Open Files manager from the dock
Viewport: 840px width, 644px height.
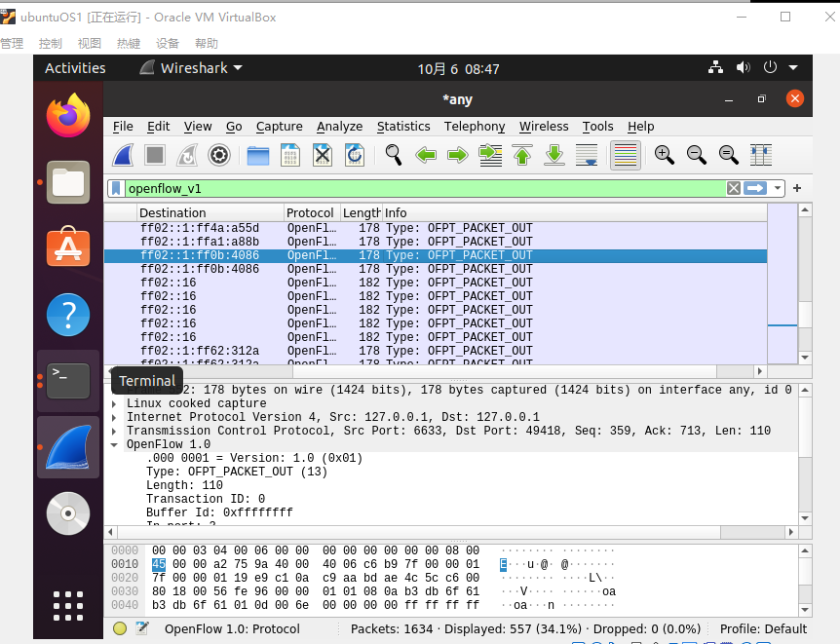pos(68,182)
